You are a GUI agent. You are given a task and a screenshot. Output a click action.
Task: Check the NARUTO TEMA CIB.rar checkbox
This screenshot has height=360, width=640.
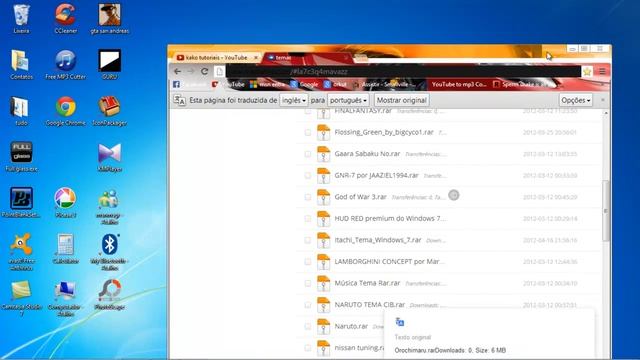308,305
